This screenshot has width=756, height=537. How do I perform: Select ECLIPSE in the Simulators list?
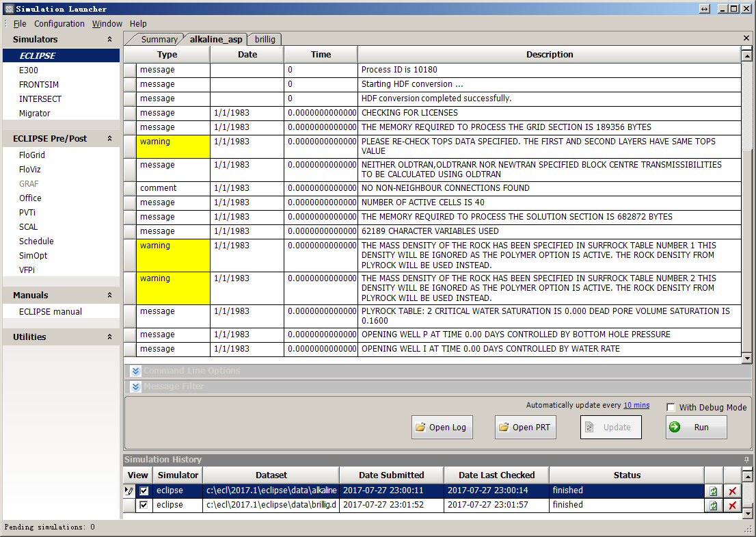[x=62, y=55]
